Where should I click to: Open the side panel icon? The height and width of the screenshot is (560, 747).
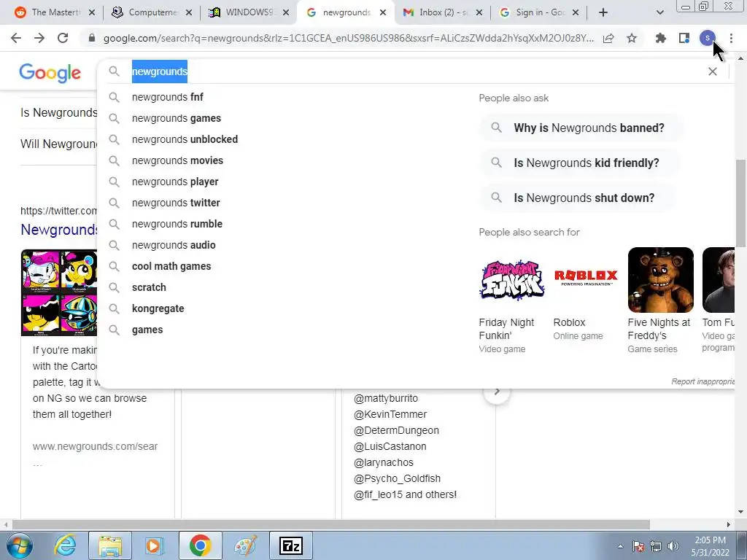point(684,38)
